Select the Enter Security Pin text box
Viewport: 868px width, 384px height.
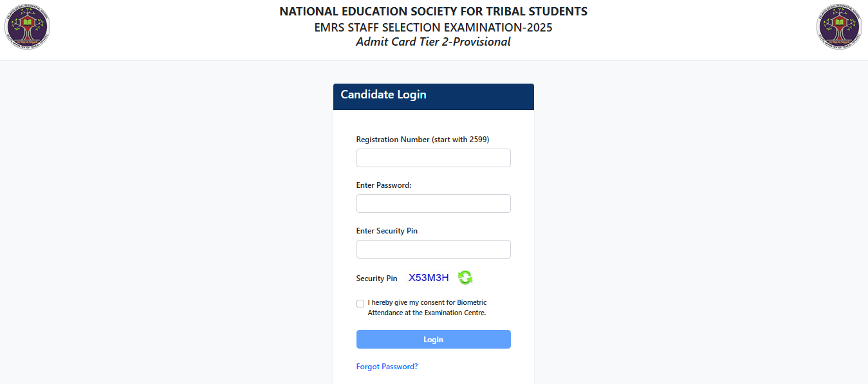pos(433,250)
